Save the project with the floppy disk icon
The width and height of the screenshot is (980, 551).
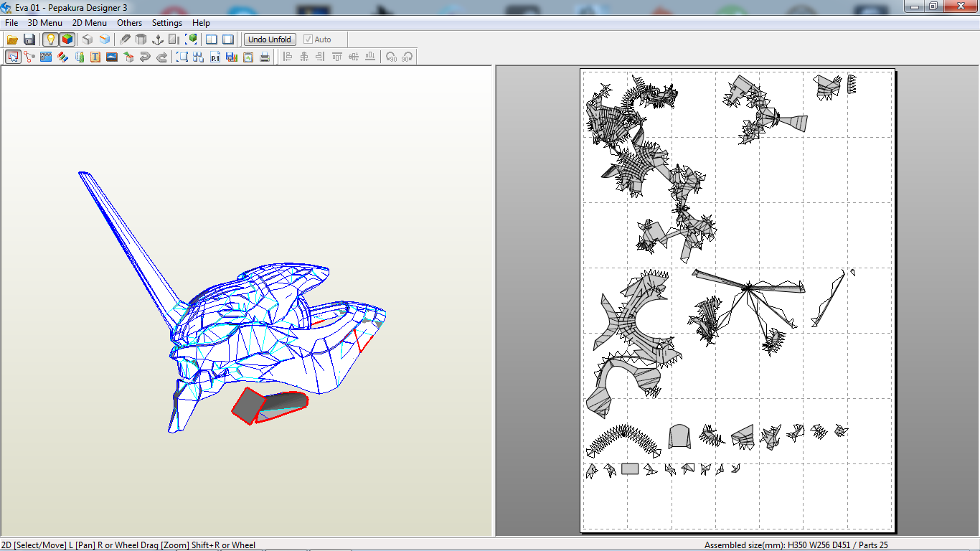[x=29, y=39]
